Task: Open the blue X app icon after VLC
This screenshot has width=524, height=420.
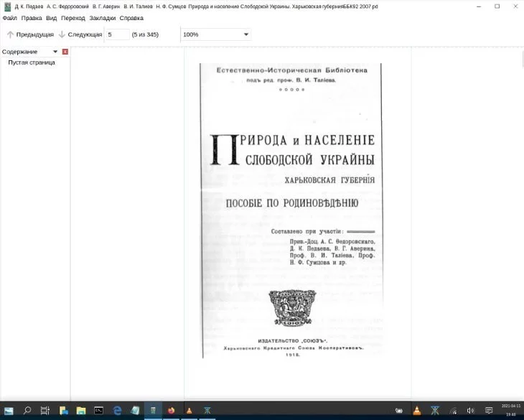Action: pyautogui.click(x=207, y=411)
